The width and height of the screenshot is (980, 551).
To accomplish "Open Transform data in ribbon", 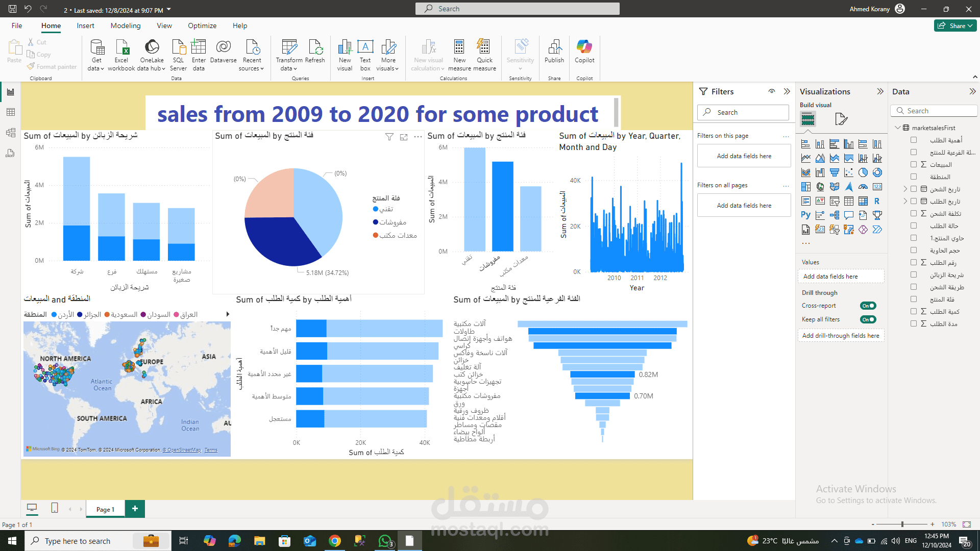I will 289,55.
